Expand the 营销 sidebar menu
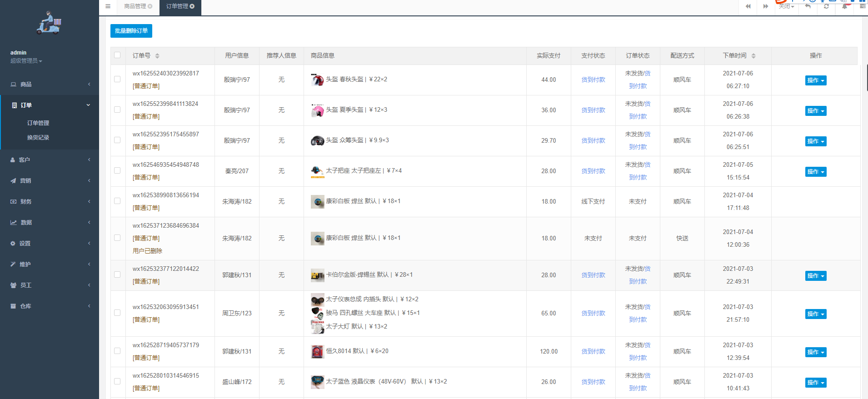 click(x=50, y=181)
